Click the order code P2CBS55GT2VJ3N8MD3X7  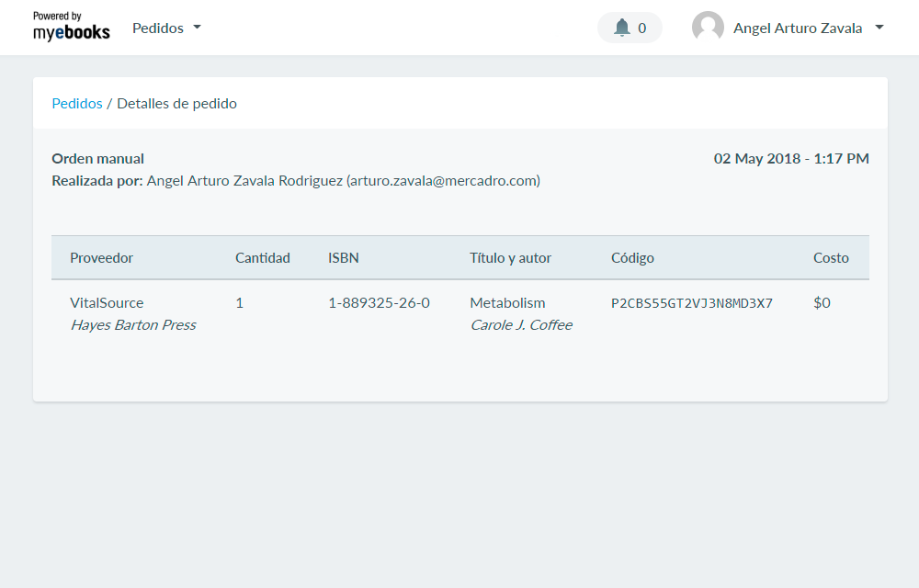click(x=691, y=303)
